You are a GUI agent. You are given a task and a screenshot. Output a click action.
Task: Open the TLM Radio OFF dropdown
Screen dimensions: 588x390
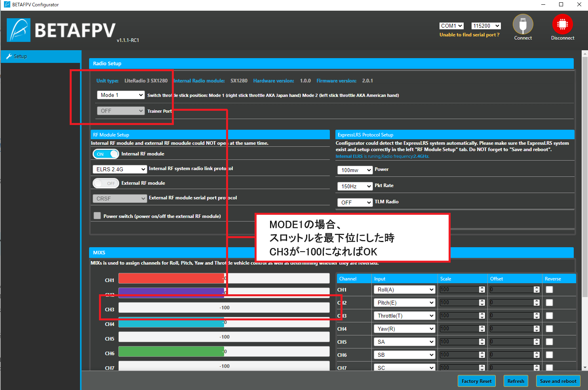(x=355, y=203)
